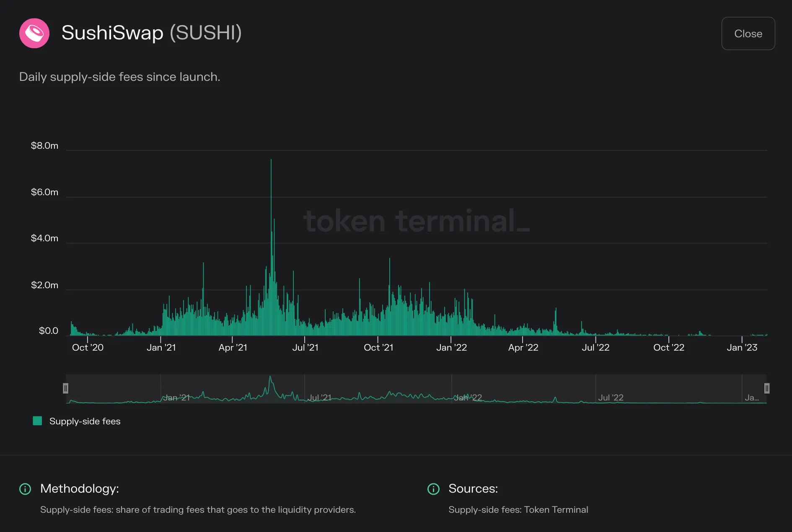The height and width of the screenshot is (532, 792).
Task: Click the $0.0 y-axis label
Action: click(49, 331)
